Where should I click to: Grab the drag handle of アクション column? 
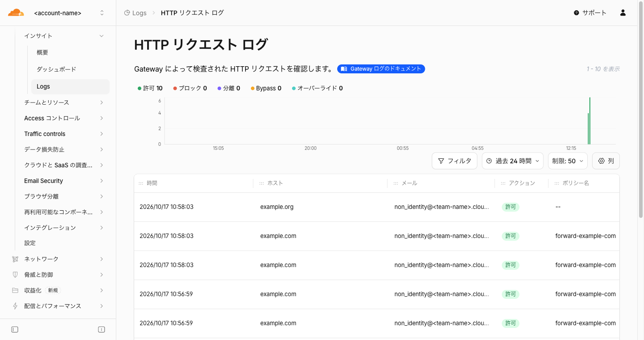click(503, 183)
